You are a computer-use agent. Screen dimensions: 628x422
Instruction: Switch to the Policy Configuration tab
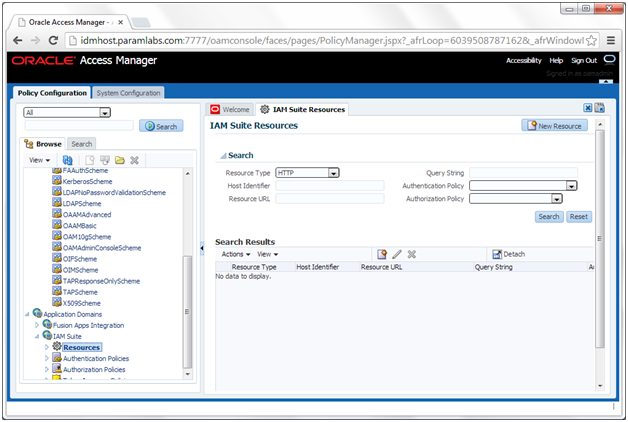tap(52, 93)
